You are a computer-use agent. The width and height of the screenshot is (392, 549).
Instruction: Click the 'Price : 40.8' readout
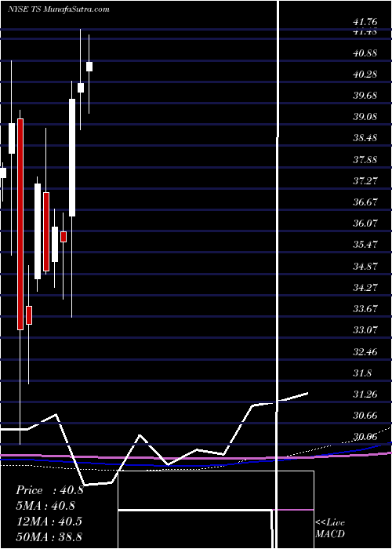coord(49,490)
